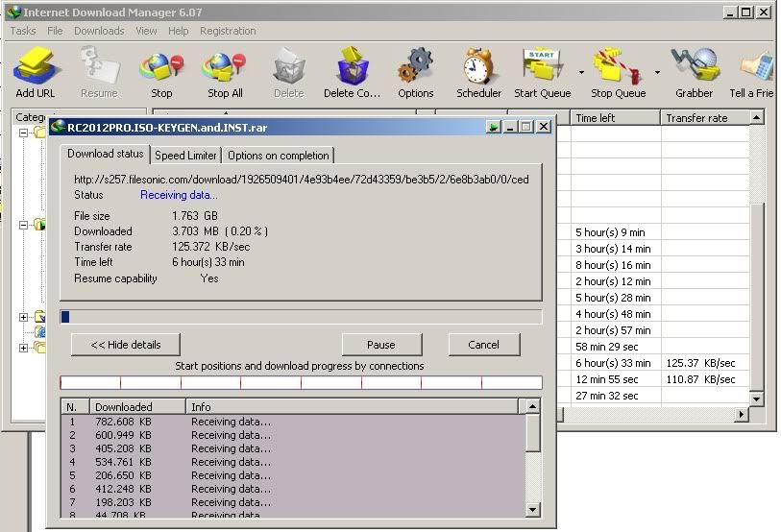781x532 pixels.
Task: Select the row with 58 min 29 sec left
Action: [x=652, y=347]
